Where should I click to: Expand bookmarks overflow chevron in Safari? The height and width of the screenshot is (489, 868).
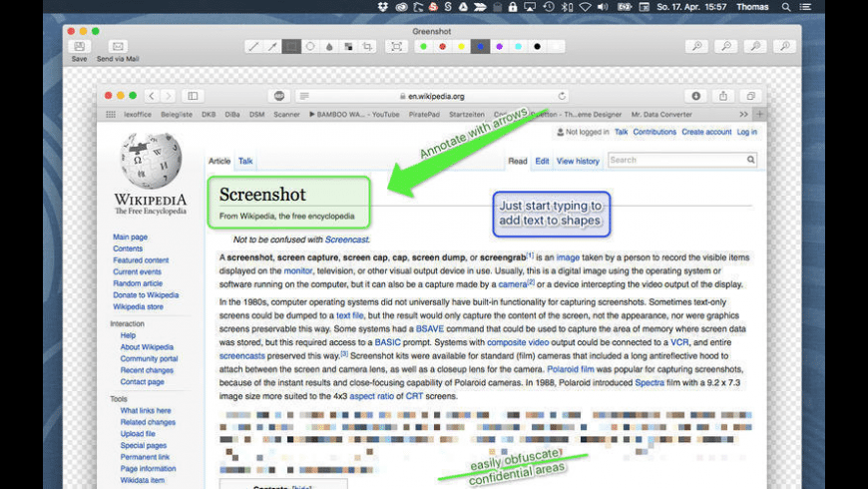coord(743,114)
